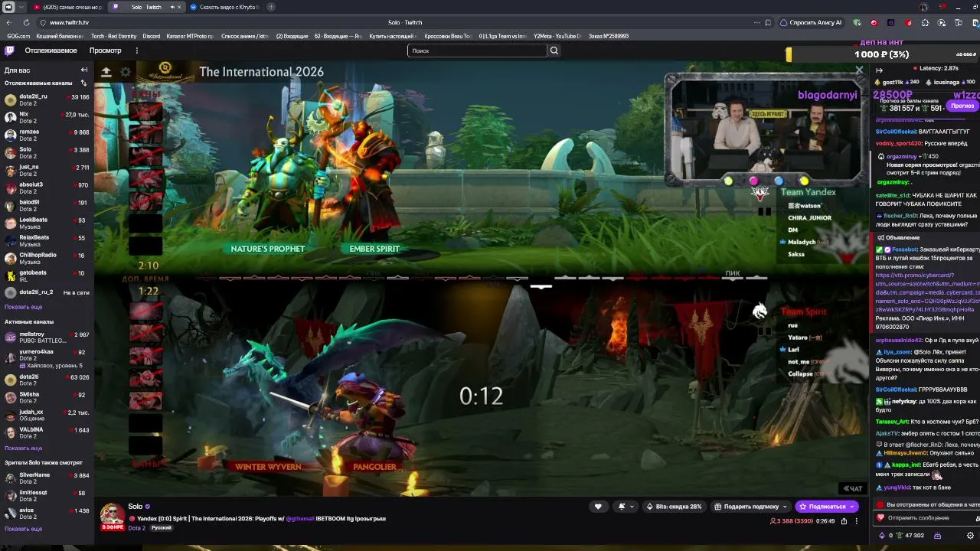
Task: Open the browser extensions puzzle icon
Action: click(x=925, y=22)
